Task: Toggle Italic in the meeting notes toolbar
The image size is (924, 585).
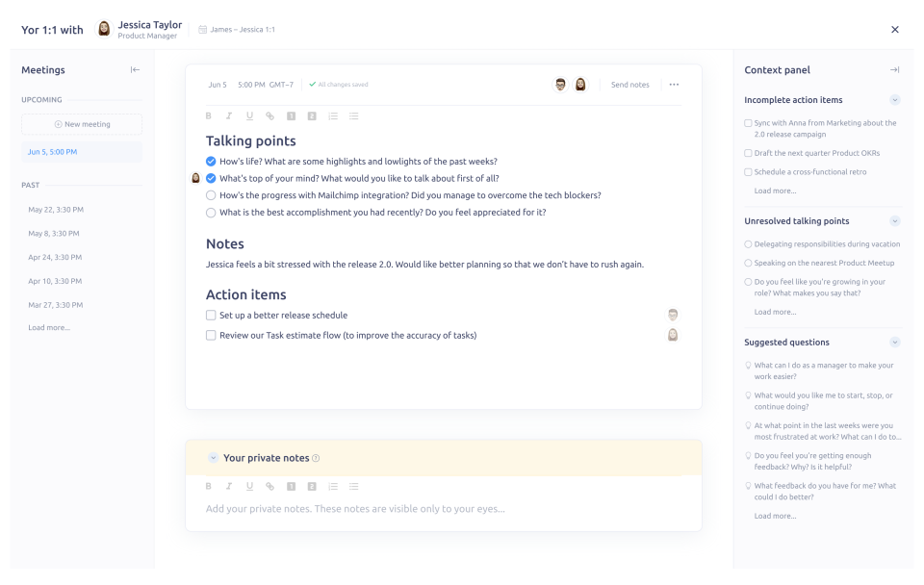Action: (x=229, y=116)
